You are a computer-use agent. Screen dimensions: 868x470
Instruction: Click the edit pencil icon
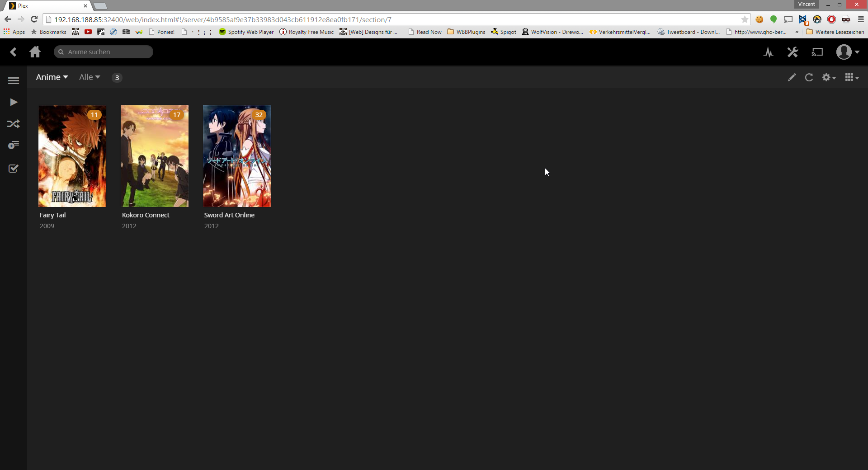coord(792,78)
